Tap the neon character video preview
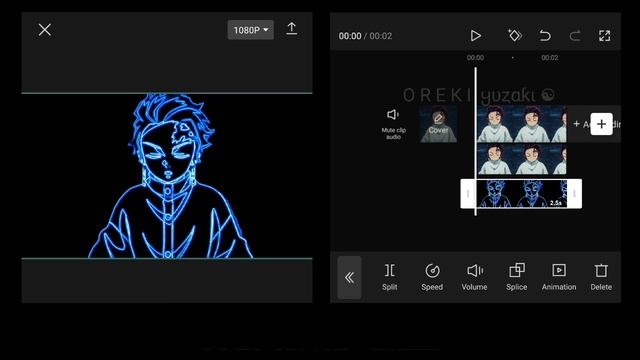 167,176
